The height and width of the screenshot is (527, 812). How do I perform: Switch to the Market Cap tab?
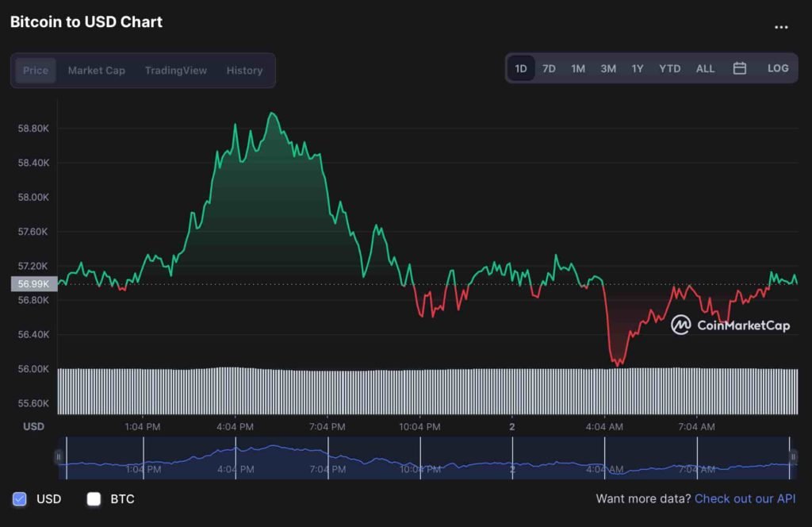point(96,71)
